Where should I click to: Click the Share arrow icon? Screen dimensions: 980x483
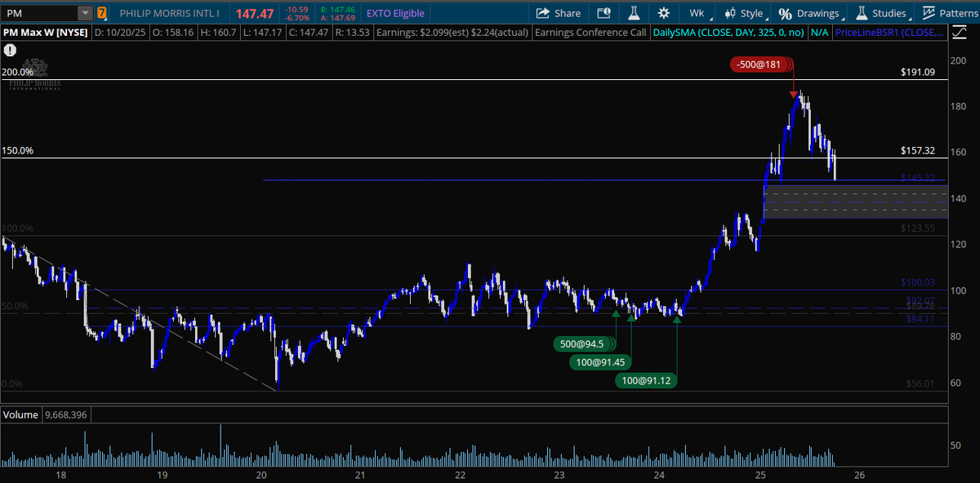[542, 13]
